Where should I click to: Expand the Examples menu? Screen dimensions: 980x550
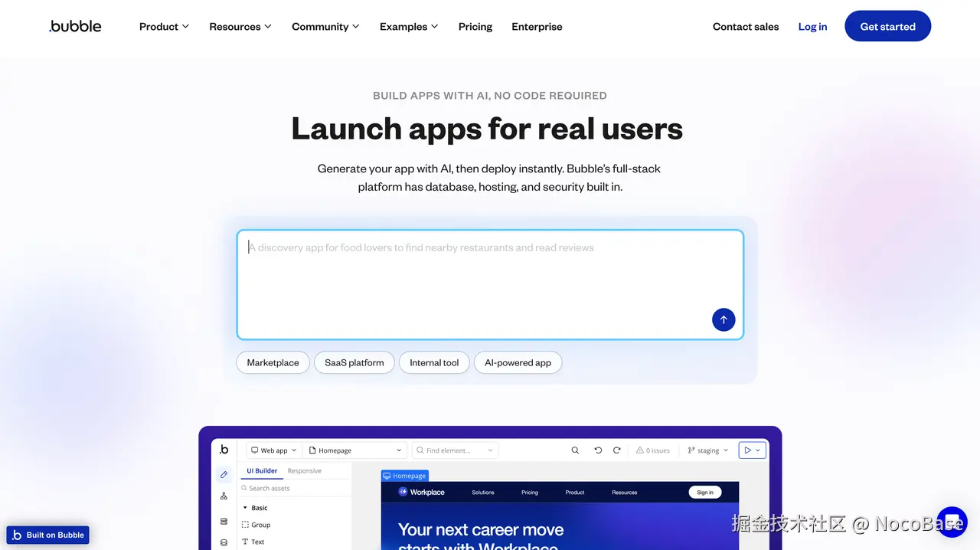click(409, 26)
